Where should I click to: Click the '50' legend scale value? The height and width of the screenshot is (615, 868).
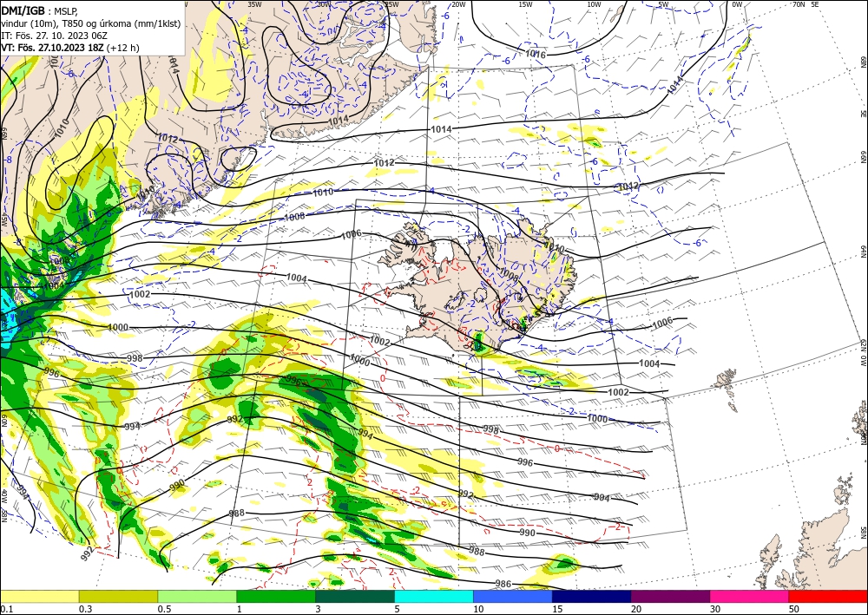pyautogui.click(x=794, y=608)
